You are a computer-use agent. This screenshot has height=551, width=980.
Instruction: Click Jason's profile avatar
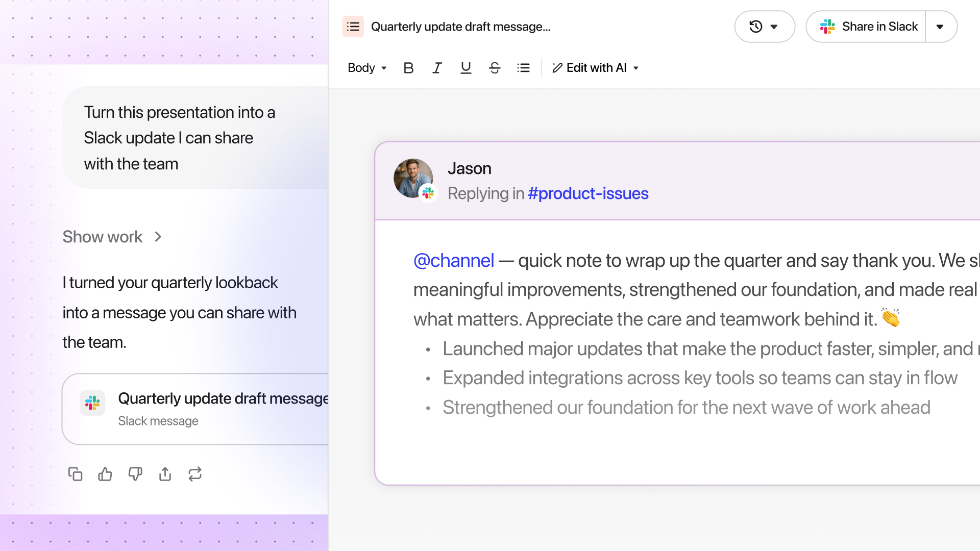[x=412, y=178]
